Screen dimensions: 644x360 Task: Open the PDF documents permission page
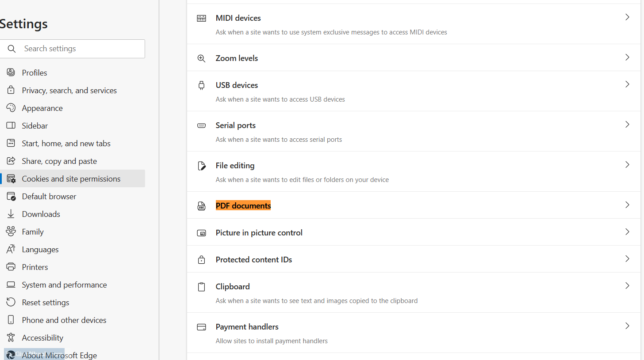tap(243, 206)
